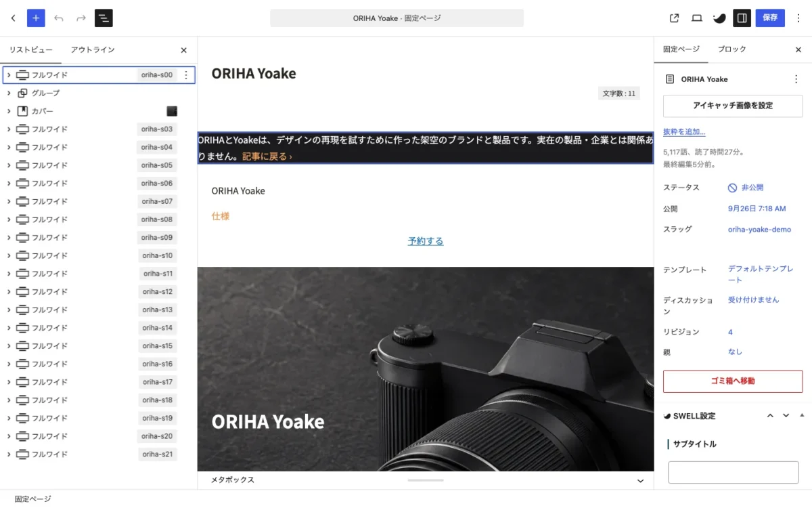812x508 pixels.
Task: Click the SWELL settings icon in toolbar
Action: point(719,18)
